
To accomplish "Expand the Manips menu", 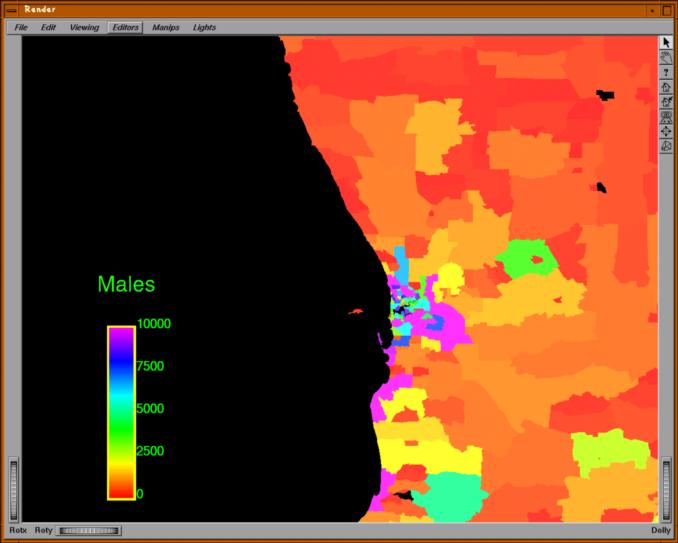I will click(166, 27).
